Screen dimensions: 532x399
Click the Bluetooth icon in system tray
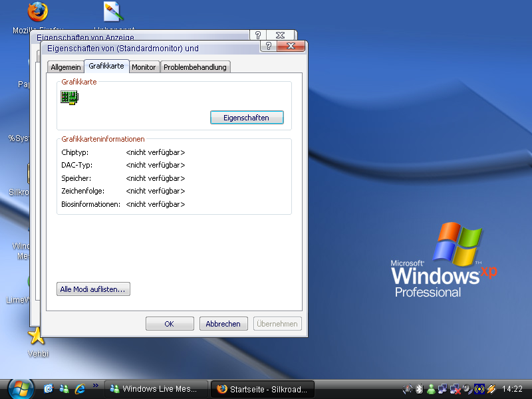coord(419,389)
